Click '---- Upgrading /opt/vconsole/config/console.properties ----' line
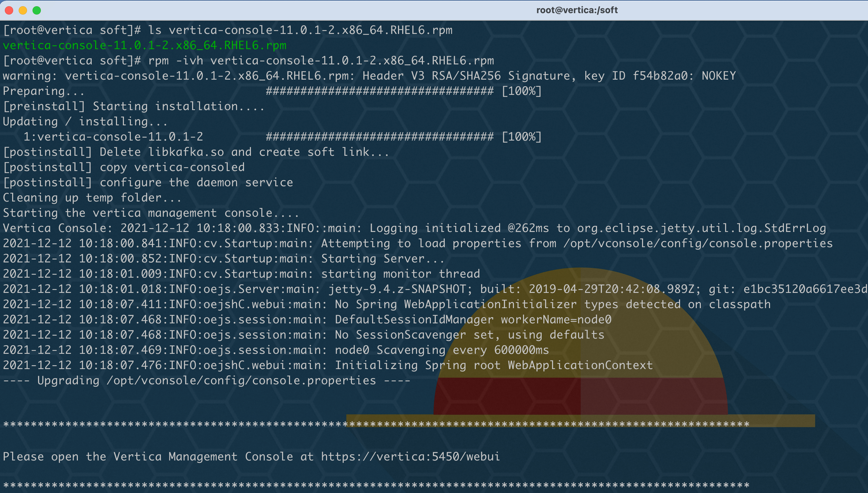This screenshot has width=868, height=493. point(207,380)
